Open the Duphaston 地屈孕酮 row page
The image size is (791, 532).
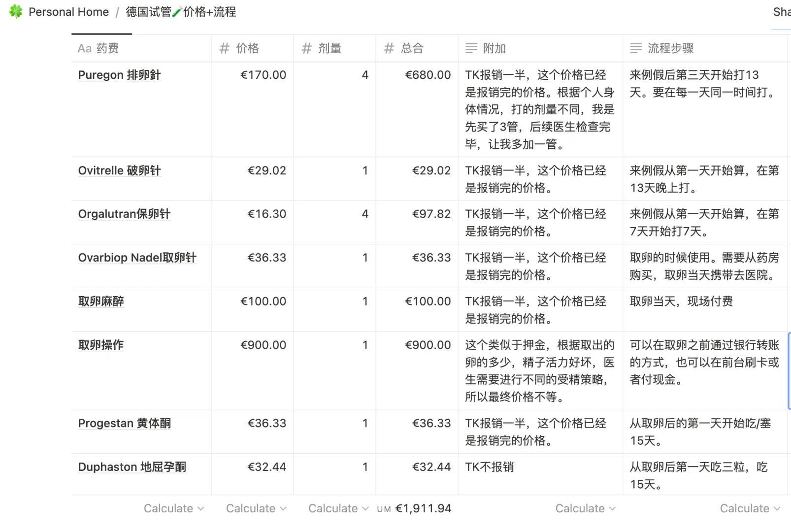pos(132,467)
